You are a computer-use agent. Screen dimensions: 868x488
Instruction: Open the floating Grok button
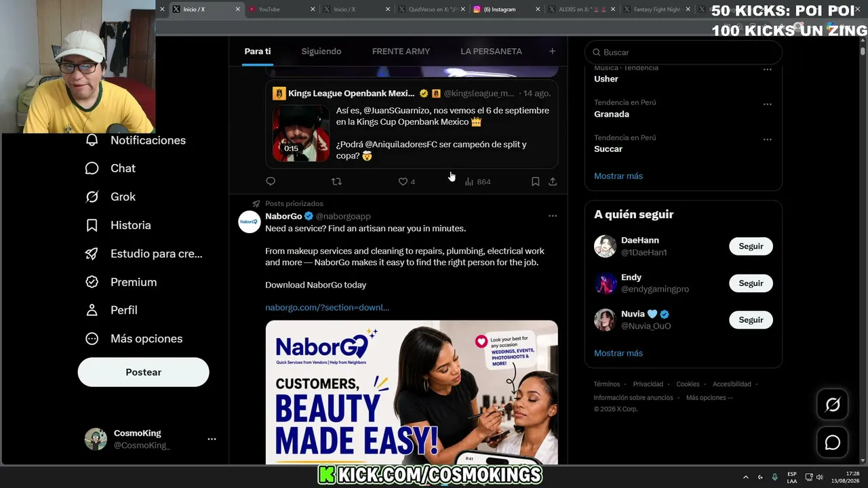(x=832, y=405)
